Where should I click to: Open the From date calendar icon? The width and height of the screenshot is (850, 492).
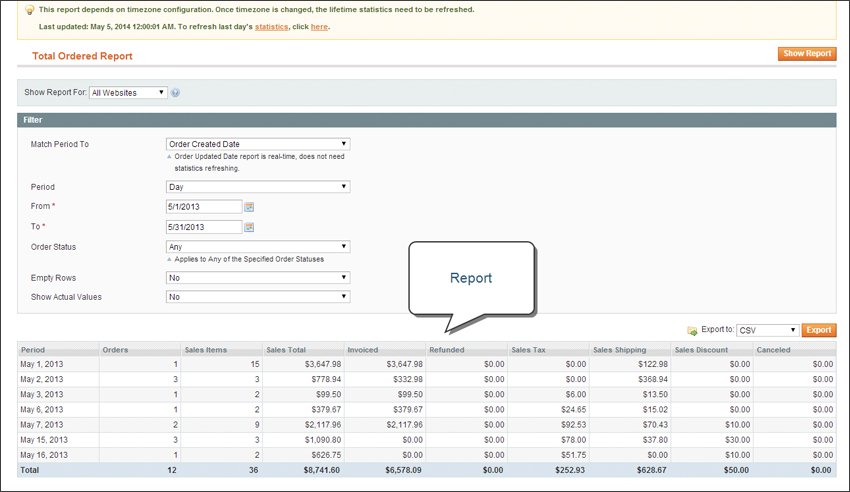249,207
